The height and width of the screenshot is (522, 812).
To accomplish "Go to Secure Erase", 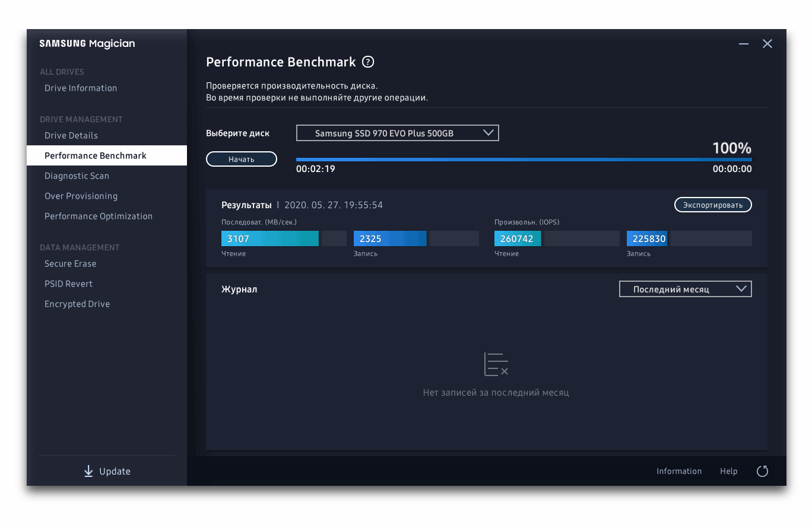I will pyautogui.click(x=71, y=263).
